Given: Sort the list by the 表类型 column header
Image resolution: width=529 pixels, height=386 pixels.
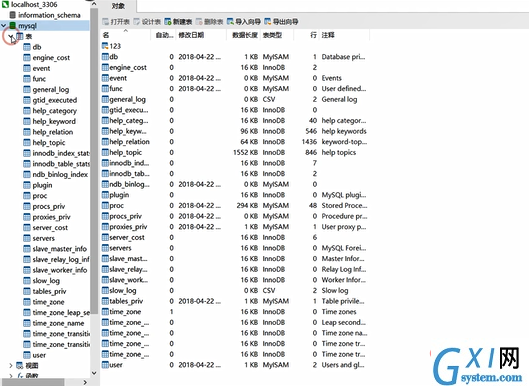Looking at the screenshot, I should 277,35.
